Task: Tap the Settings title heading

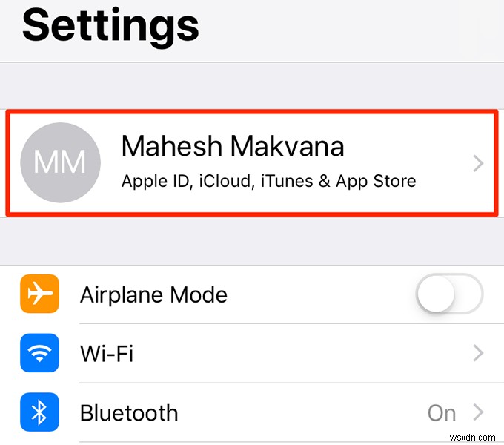Action: point(110,26)
